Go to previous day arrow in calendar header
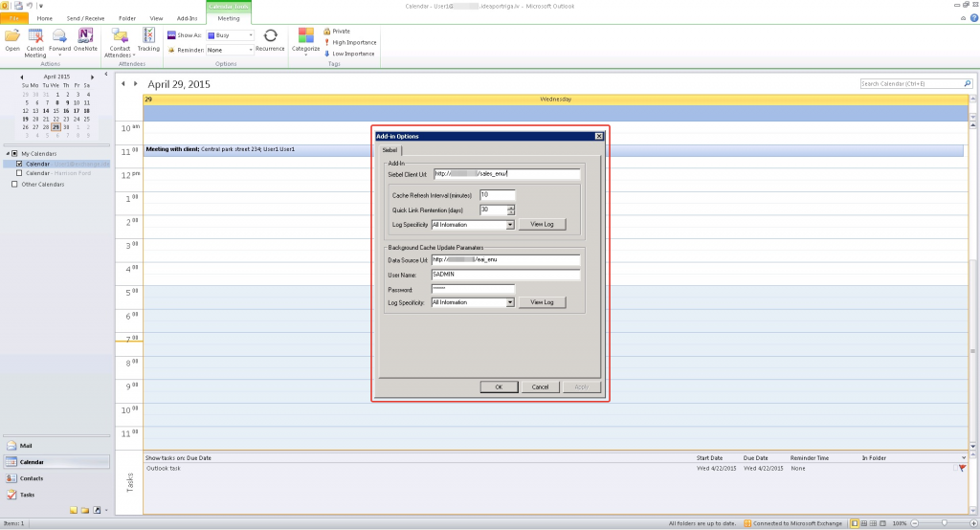Viewport: 980px width, 530px height. [x=123, y=84]
